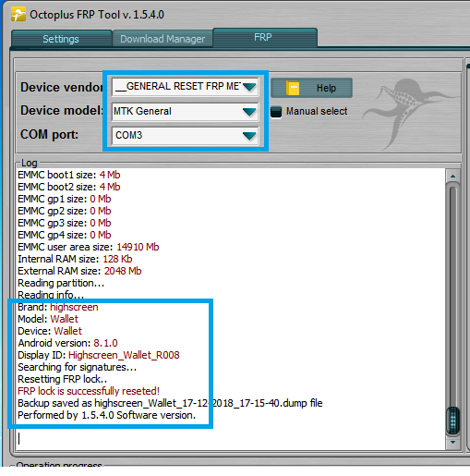Click the 'Display ID: Highscreen_Wallet_R008' line

99,355
